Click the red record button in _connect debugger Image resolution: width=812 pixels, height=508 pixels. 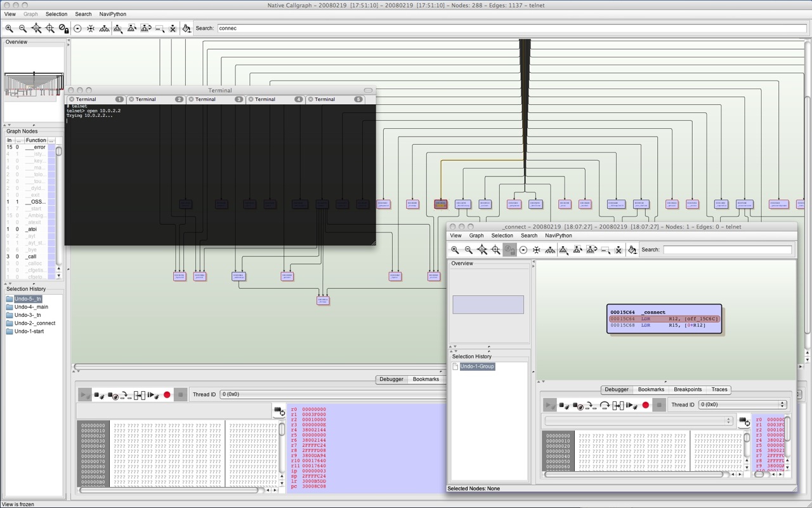click(x=645, y=404)
